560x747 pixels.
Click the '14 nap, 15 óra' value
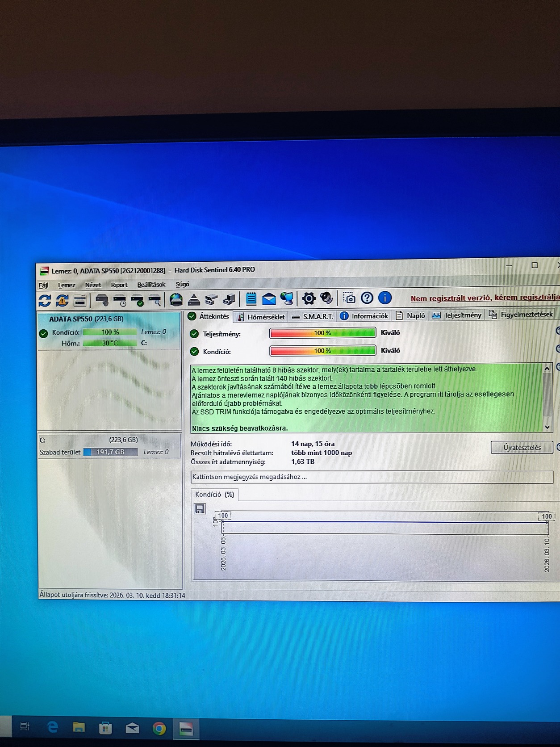[x=313, y=444]
